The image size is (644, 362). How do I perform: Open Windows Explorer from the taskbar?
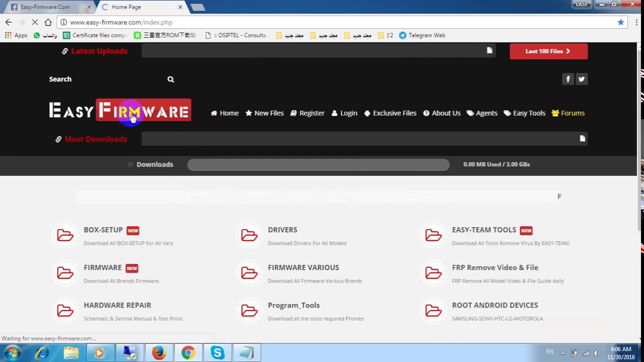pos(71,353)
